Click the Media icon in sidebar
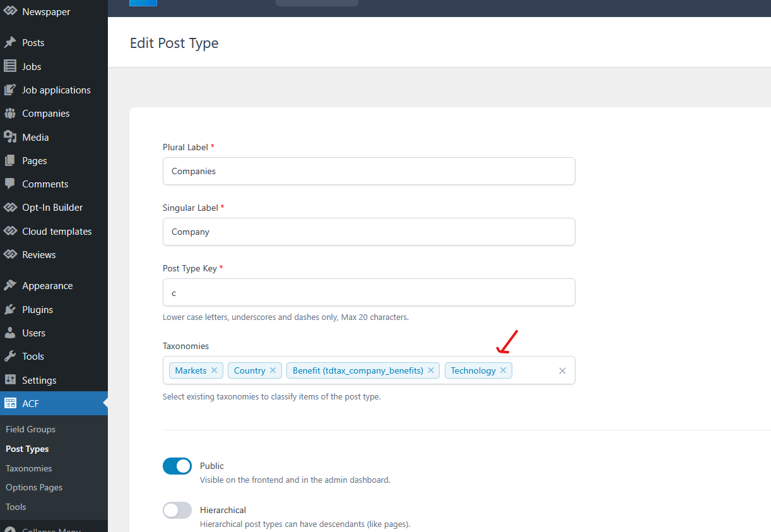The height and width of the screenshot is (532, 771). tap(10, 137)
